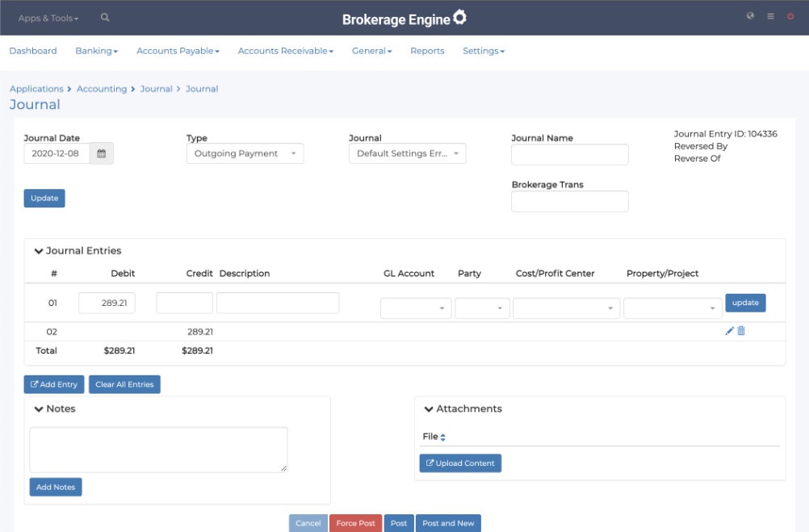The image size is (809, 532).
Task: Click the $289.21 total debit amount
Action: click(119, 351)
